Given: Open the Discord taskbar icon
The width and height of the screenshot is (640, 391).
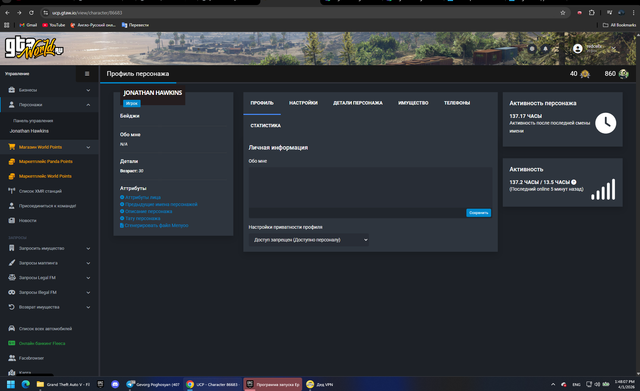Looking at the screenshot, I should [115, 384].
